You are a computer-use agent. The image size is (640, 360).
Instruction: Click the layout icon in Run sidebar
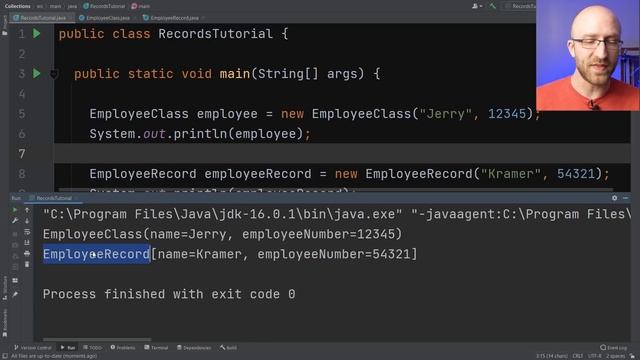click(15, 280)
